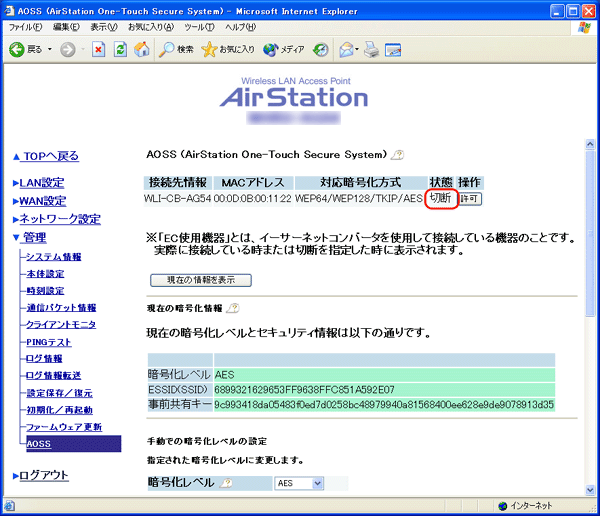
Task: Click the メディア media toolbar button
Action: click(x=284, y=50)
